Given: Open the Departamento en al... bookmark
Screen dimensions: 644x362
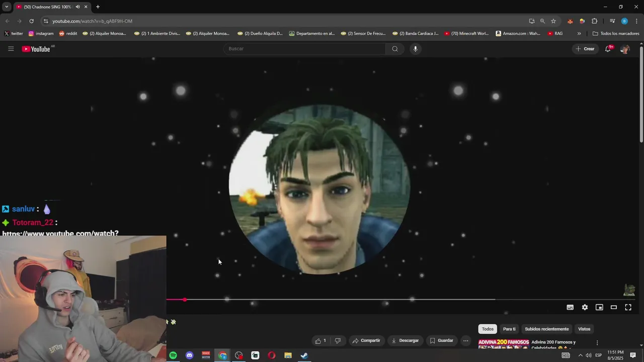Looking at the screenshot, I should point(312,34).
